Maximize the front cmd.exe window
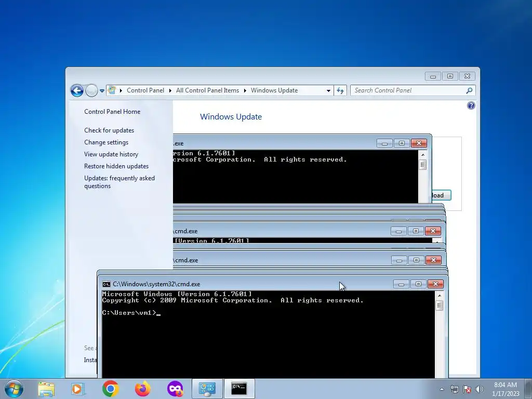 [x=418, y=284]
